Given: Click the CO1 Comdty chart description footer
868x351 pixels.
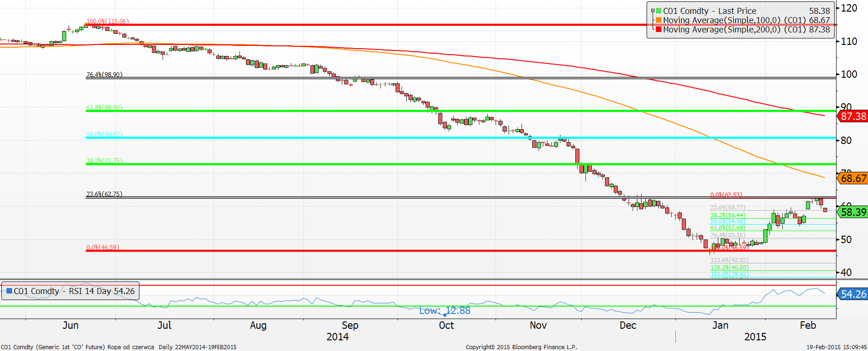Looking at the screenshot, I should tap(119, 347).
